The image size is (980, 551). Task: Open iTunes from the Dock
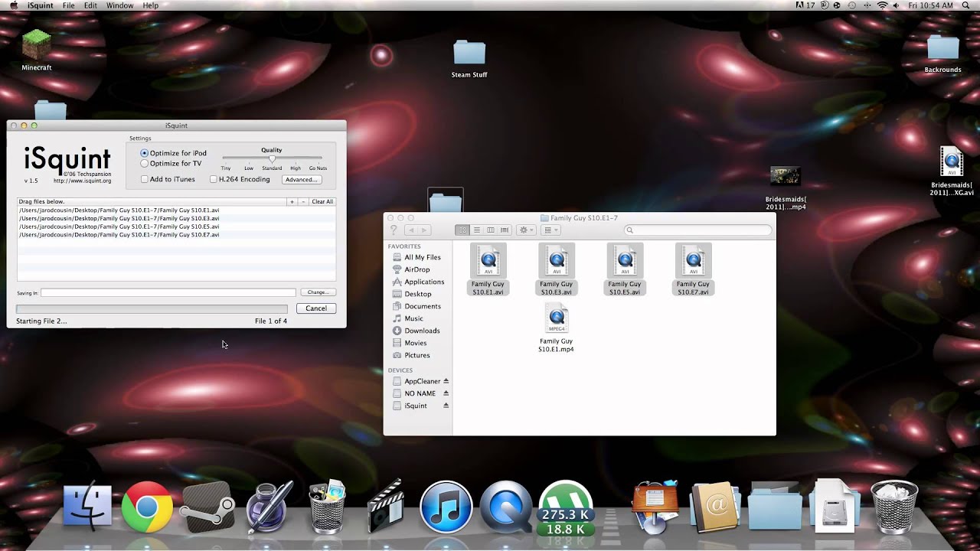(x=446, y=507)
